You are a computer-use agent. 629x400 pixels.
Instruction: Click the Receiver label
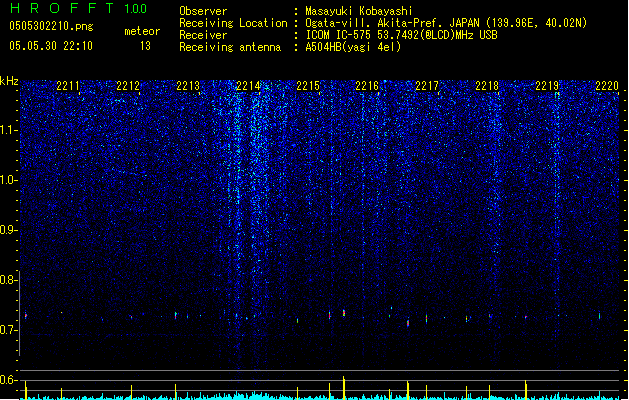point(203,35)
